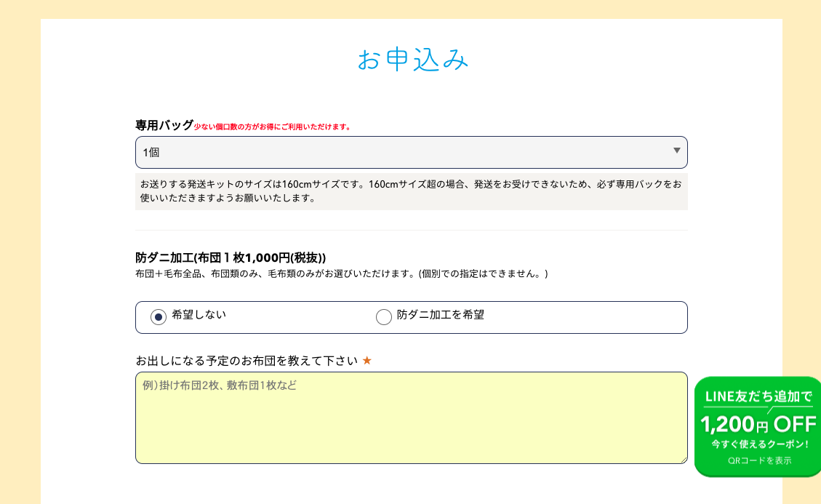The width and height of the screenshot is (821, 504).
Task: Click the orange required star next to question
Action: [x=367, y=359]
